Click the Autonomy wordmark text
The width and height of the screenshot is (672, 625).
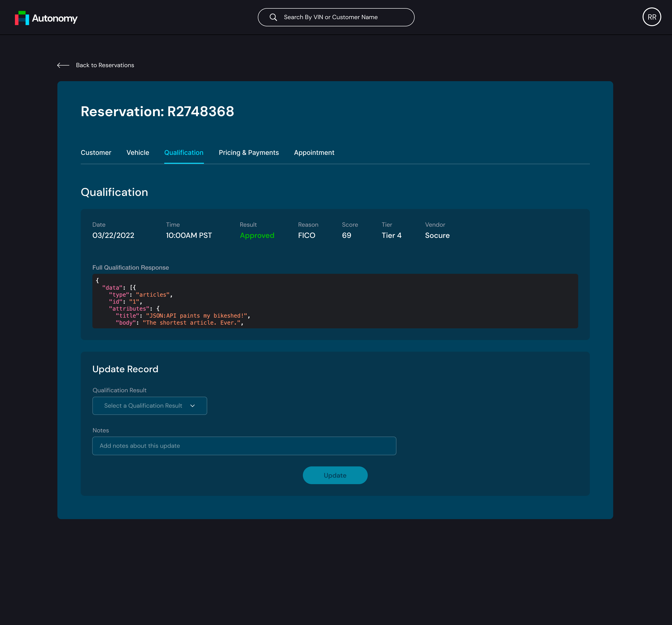[x=54, y=18]
